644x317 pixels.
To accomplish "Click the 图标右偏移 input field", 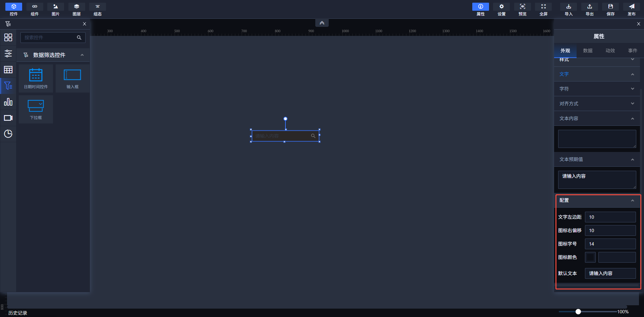I will point(610,230).
